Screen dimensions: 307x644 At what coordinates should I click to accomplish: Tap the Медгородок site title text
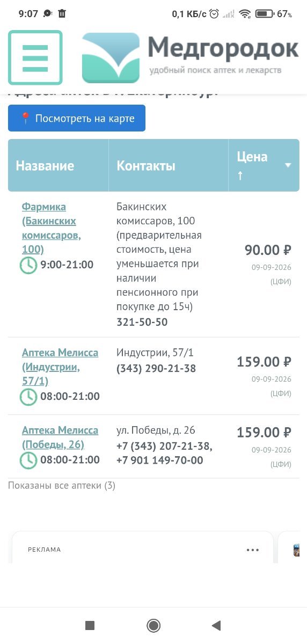223,49
